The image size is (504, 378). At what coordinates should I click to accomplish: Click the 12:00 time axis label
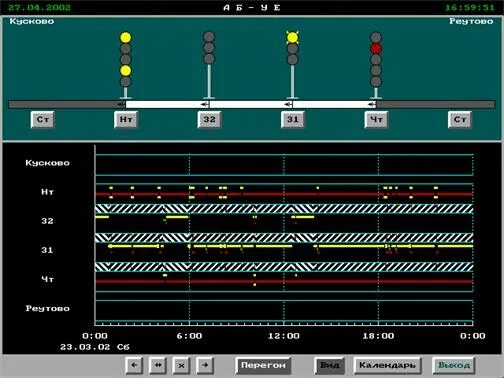click(284, 336)
